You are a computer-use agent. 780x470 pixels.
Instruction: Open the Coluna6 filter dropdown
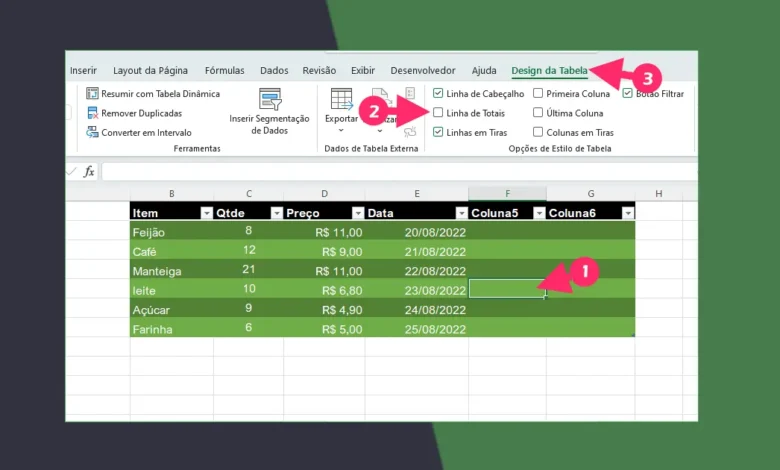pyautogui.click(x=628, y=213)
